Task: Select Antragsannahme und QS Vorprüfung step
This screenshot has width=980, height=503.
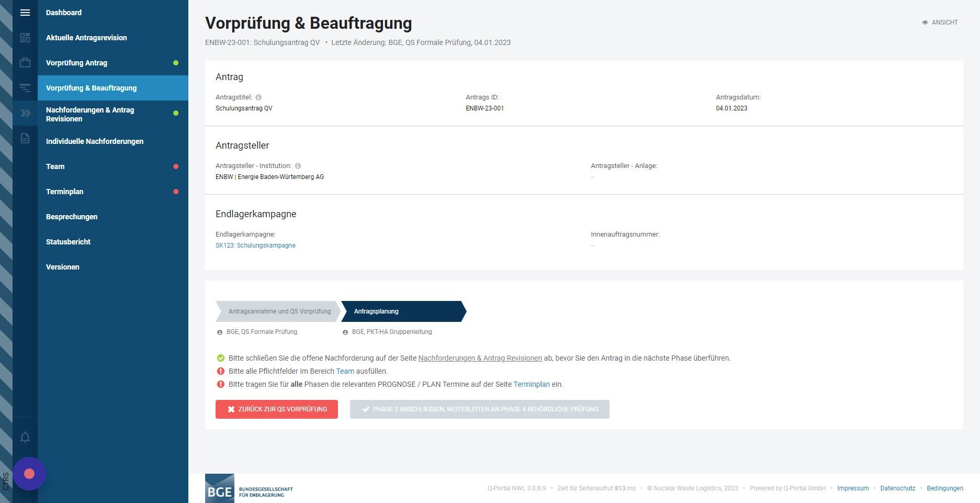Action: [279, 311]
